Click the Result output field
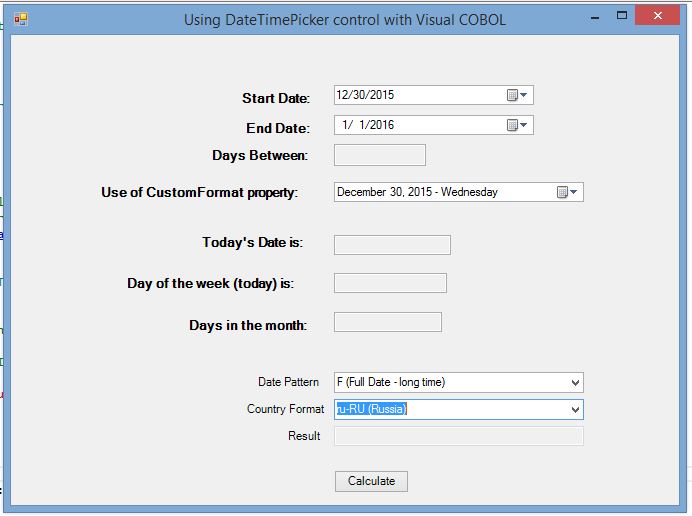Image resolution: width=692 pixels, height=516 pixels. click(x=458, y=436)
